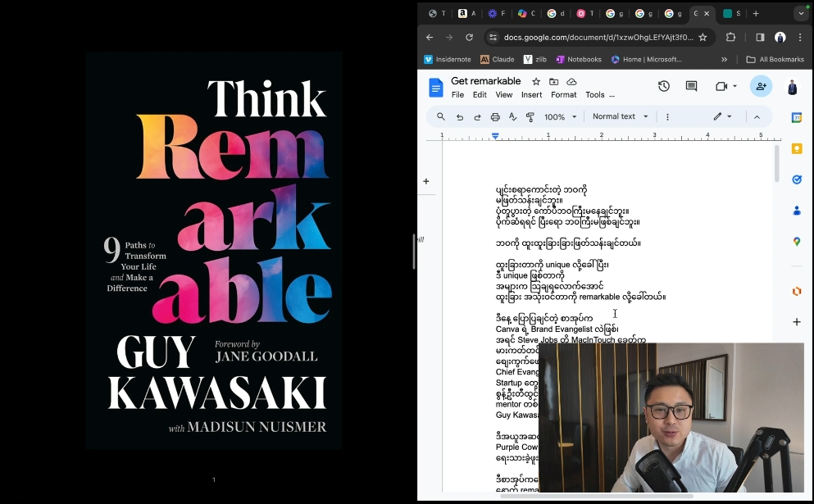Click the document's vertical scrollbar
This screenshot has width=814, height=504.
pos(776,164)
